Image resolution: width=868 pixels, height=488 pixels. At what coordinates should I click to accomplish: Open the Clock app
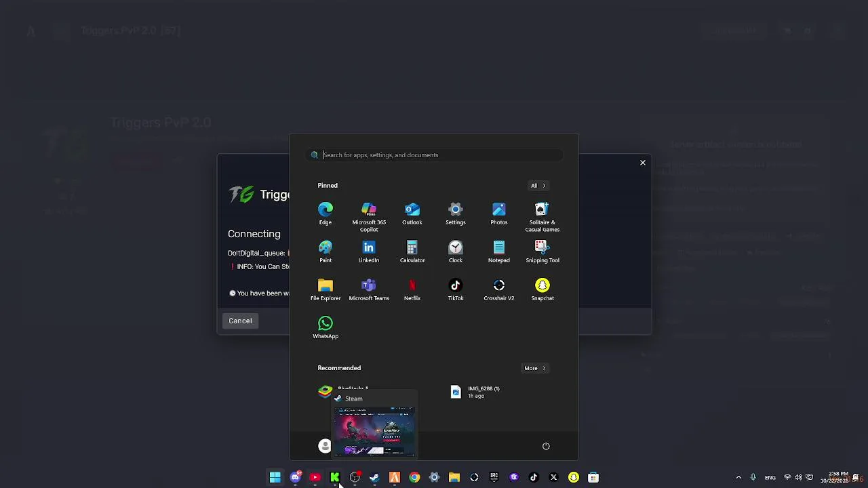click(x=456, y=251)
